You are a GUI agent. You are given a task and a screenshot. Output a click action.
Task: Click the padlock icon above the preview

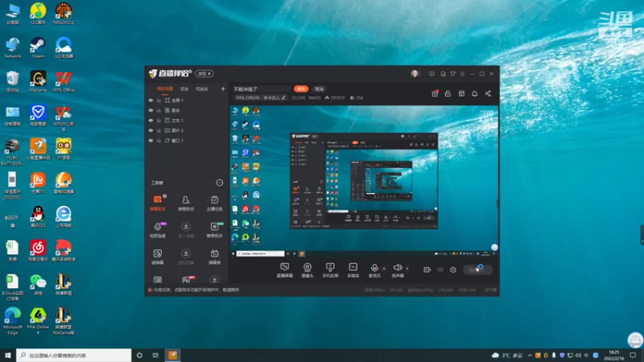point(448,93)
